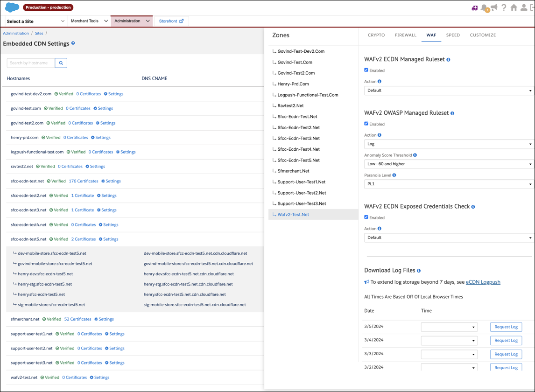Image resolution: width=535 pixels, height=392 pixels.
Task: Click Administration breadcrumb link
Action: coord(16,33)
